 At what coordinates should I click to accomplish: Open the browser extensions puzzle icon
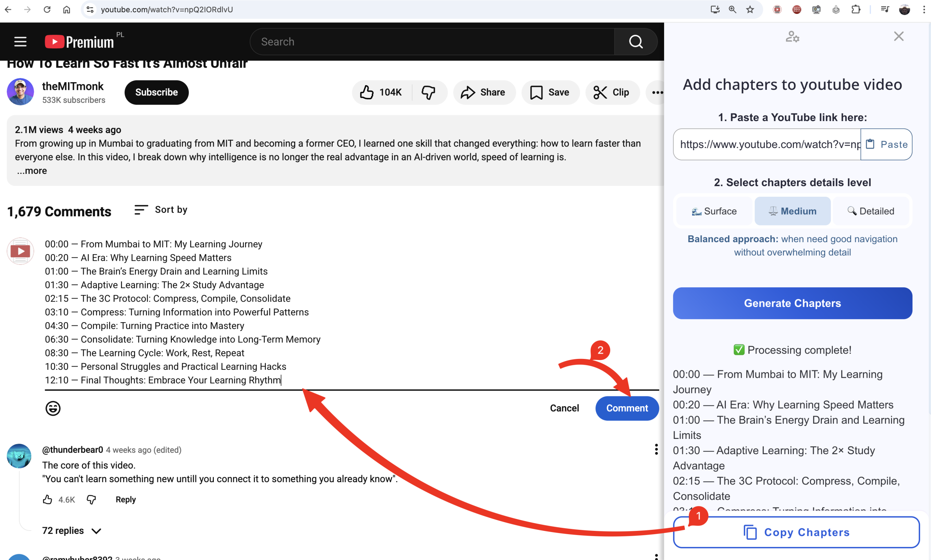[856, 9]
